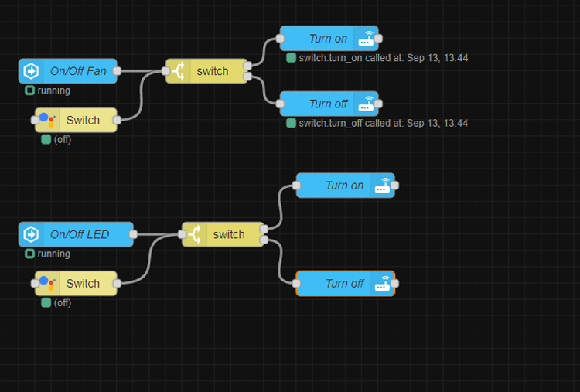Click the branching switch icon in Fan flow

tap(179, 71)
